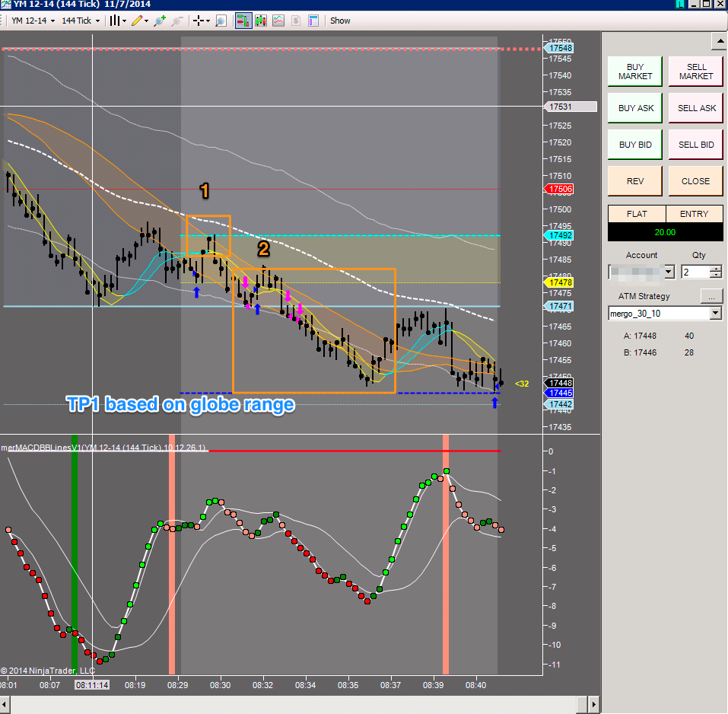Open the indicators line chart icon
This screenshot has height=714, width=728.
(278, 21)
